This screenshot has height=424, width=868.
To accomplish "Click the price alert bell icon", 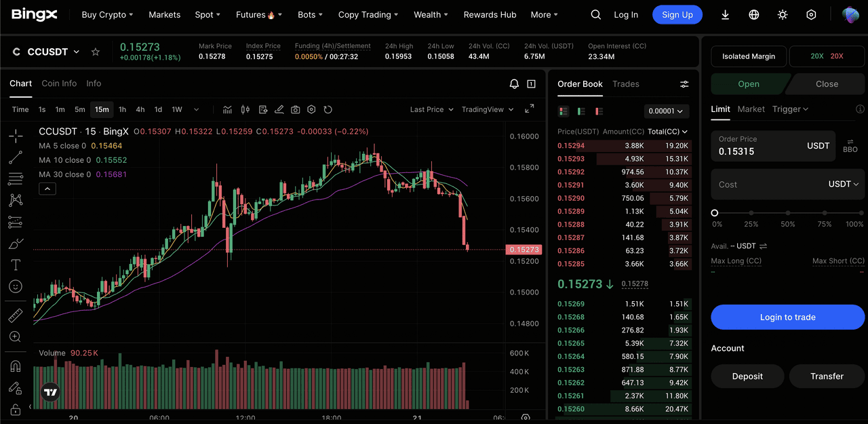I will point(514,84).
